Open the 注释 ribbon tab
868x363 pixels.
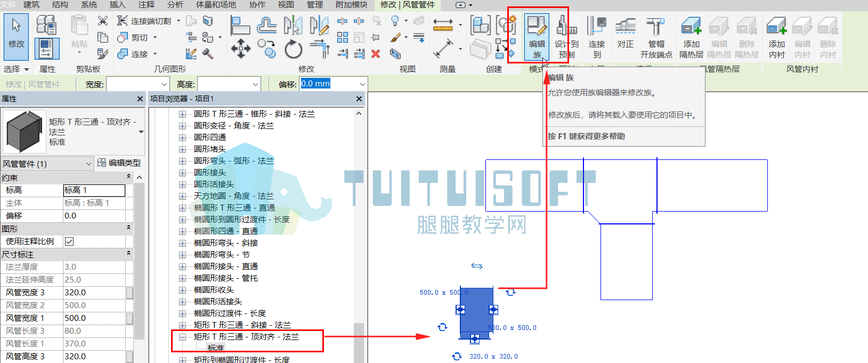pos(146,5)
